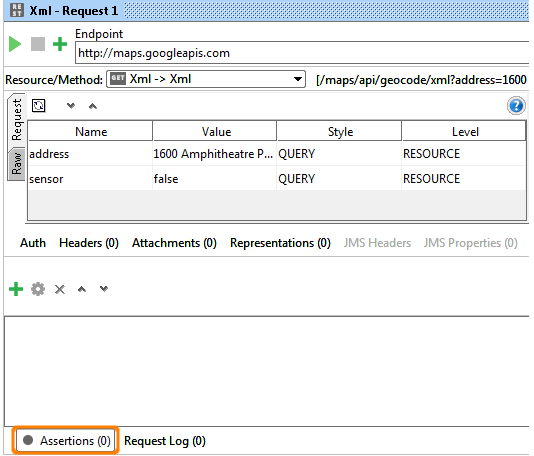The height and width of the screenshot is (456, 534).
Task: Click the gray stop request button
Action: pos(38,44)
